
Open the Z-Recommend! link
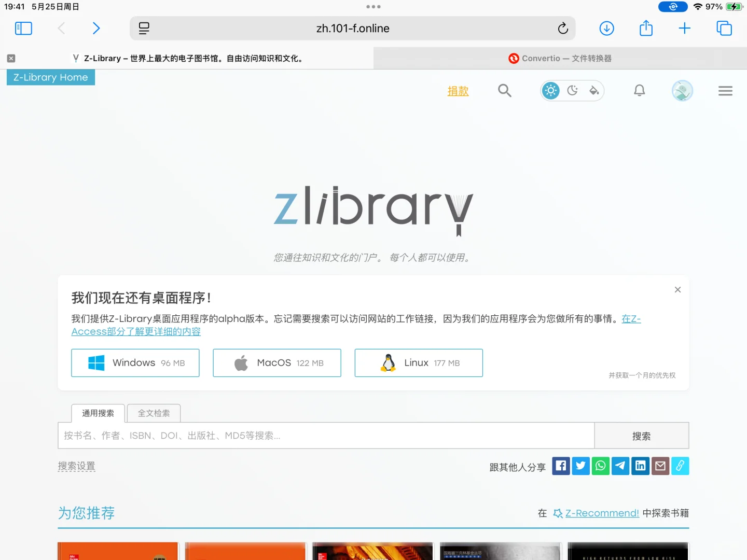[602, 513]
